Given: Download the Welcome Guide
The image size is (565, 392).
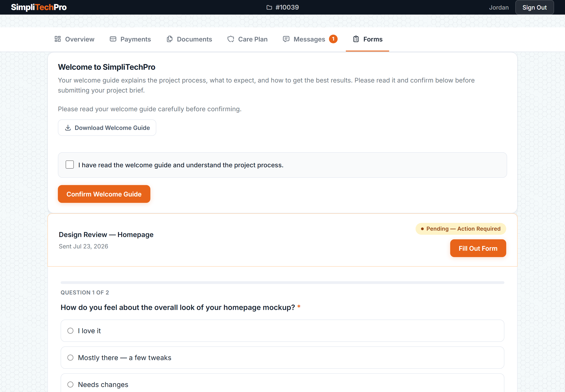Looking at the screenshot, I should click(107, 128).
